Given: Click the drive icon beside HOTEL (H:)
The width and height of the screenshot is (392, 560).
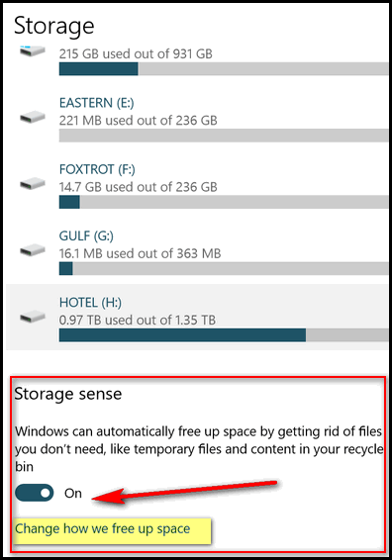Looking at the screenshot, I should coord(32,317).
